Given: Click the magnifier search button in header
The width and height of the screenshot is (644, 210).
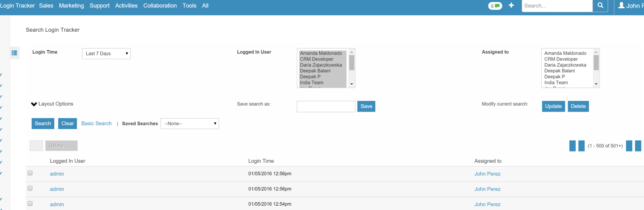Looking at the screenshot, I should [600, 5].
